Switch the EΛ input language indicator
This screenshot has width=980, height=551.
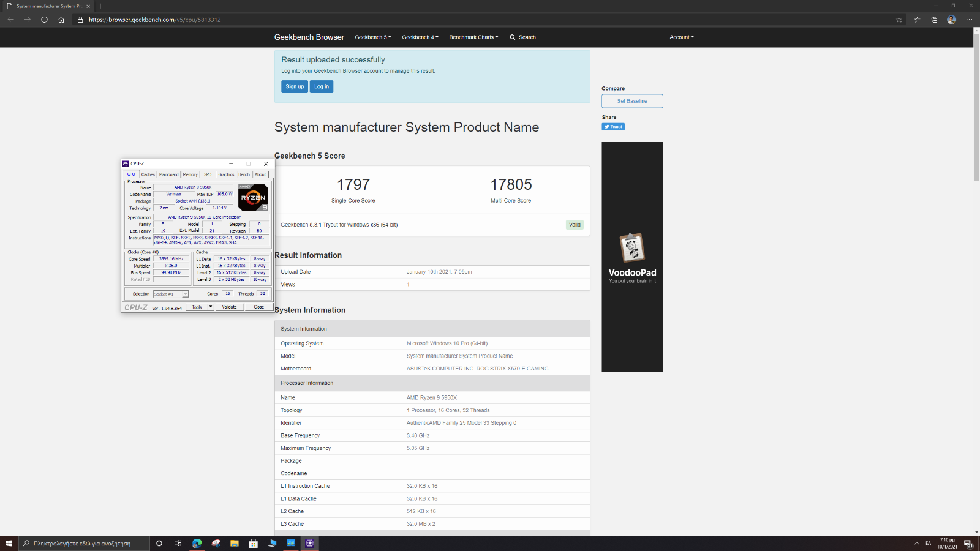[x=928, y=543]
